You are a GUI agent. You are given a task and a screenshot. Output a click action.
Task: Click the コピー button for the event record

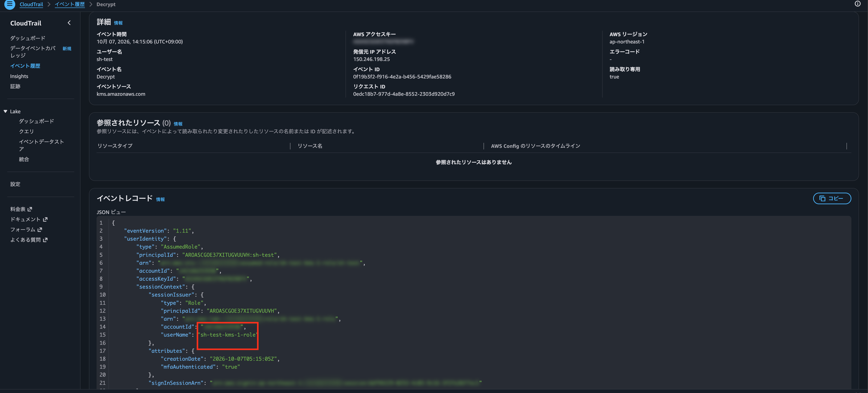click(x=832, y=199)
